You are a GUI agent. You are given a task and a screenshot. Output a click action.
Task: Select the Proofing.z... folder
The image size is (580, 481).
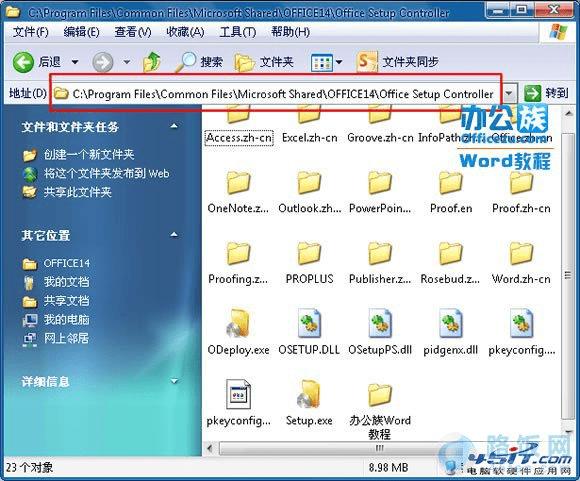238,263
